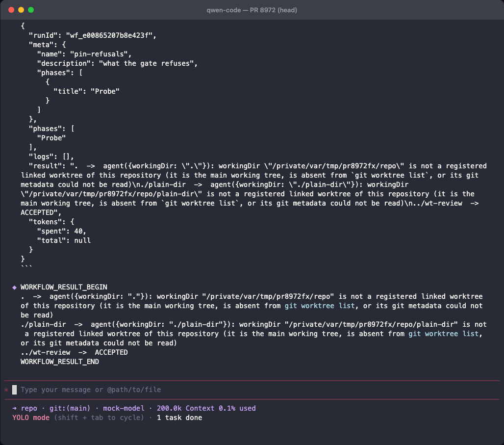Image resolution: width=504 pixels, height=445 pixels.
Task: Click the "title": "Probe" line
Action: coord(86,91)
